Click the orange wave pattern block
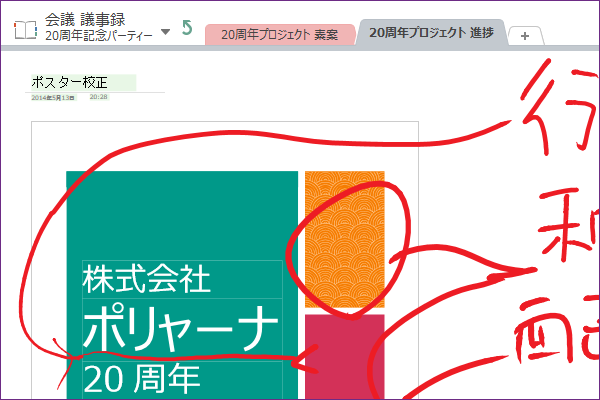The image size is (600, 400). tap(344, 239)
